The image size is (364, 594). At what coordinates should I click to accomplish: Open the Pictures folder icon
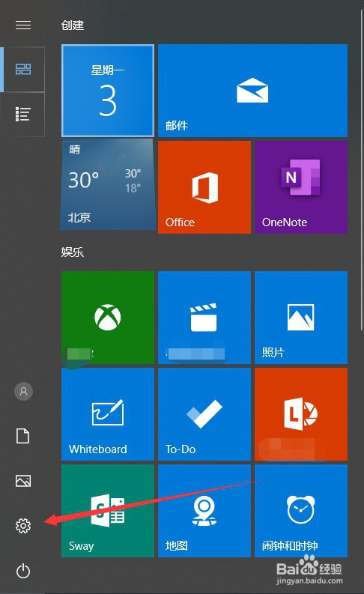[23, 481]
